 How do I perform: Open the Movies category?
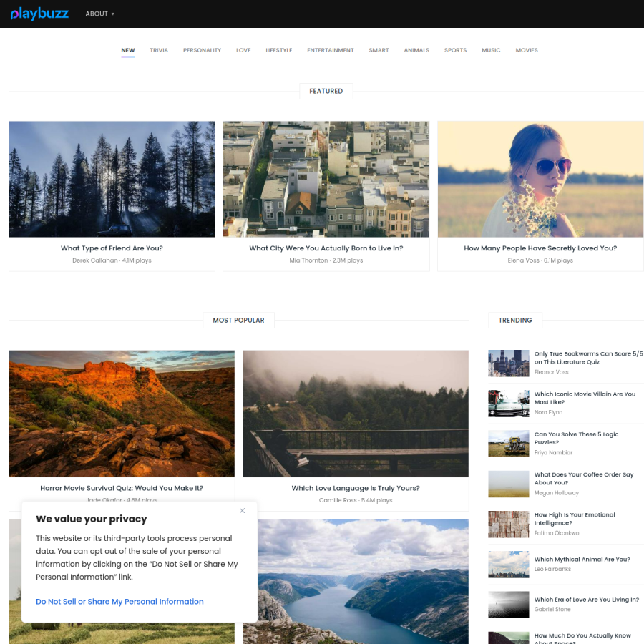click(x=527, y=50)
